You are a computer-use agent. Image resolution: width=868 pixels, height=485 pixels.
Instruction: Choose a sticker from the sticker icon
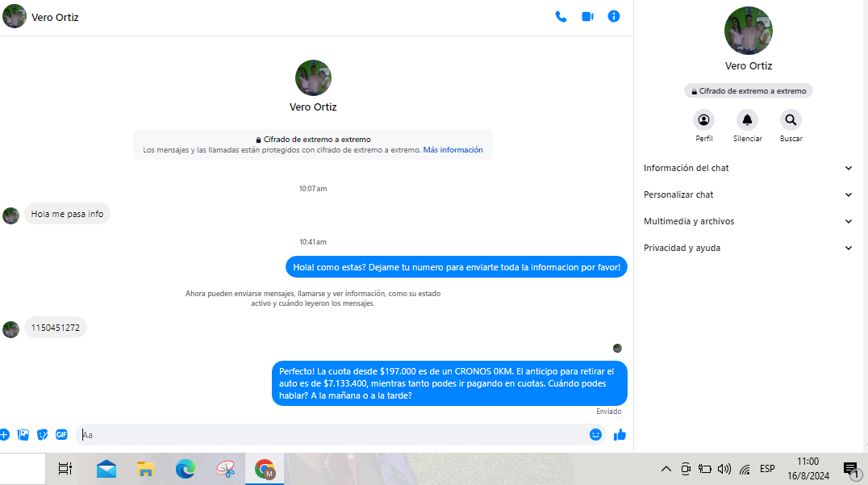tap(42, 435)
